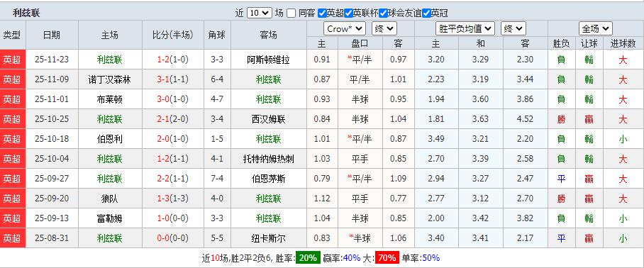Screen dimensions: 644x268
Task: Click 伯恩利 home team link
Action: pyautogui.click(x=110, y=139)
